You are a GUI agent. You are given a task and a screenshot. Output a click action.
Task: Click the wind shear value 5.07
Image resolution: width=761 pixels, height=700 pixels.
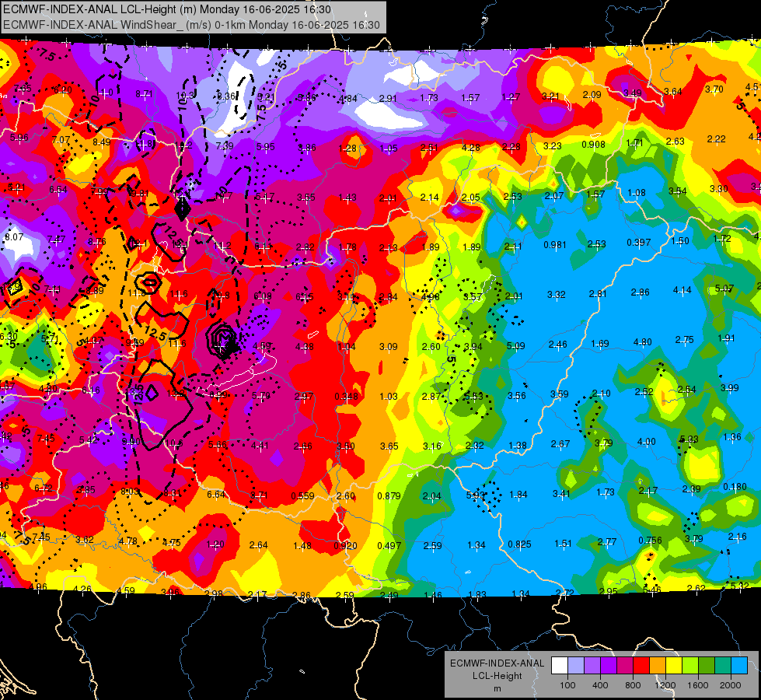click(x=724, y=289)
